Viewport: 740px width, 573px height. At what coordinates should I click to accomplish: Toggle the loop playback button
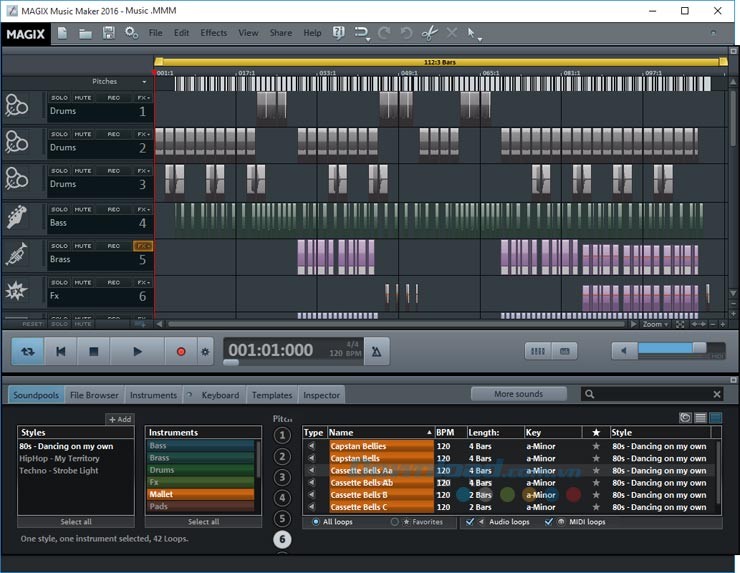[27, 351]
